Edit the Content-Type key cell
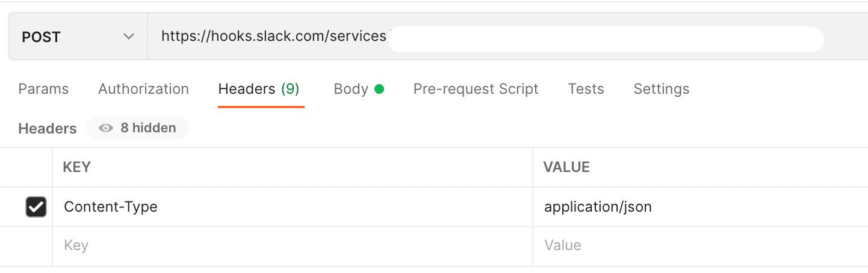868x273 pixels. click(293, 207)
